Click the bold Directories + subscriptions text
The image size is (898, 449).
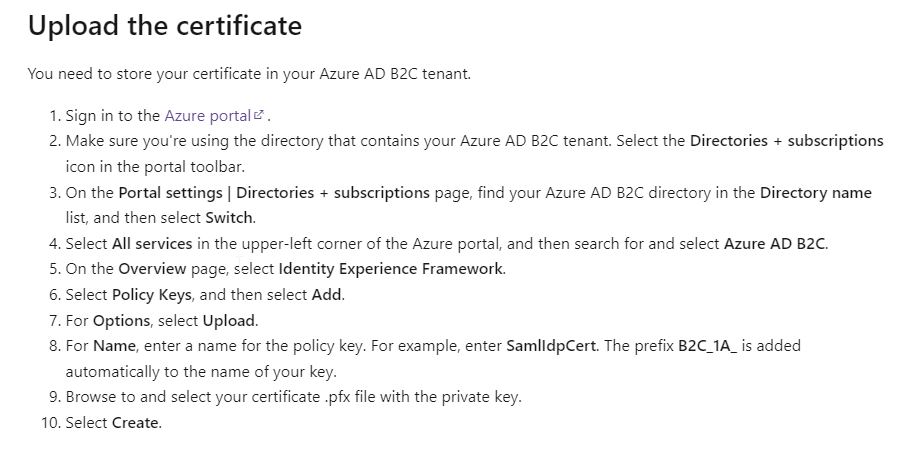(786, 141)
